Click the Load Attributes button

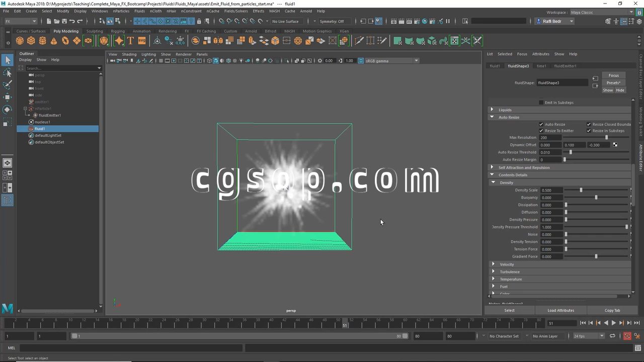click(x=560, y=310)
